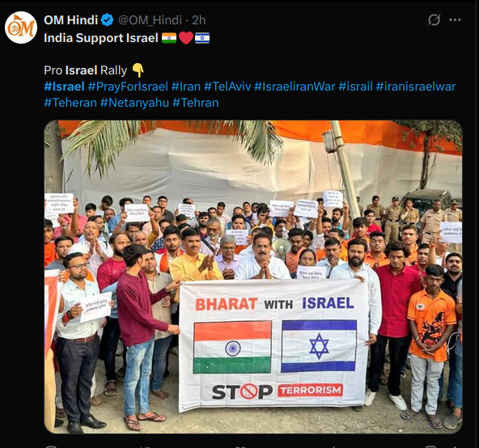Image resolution: width=479 pixels, height=448 pixels.
Task: Open the @OM_Hindi handle link
Action: [150, 20]
